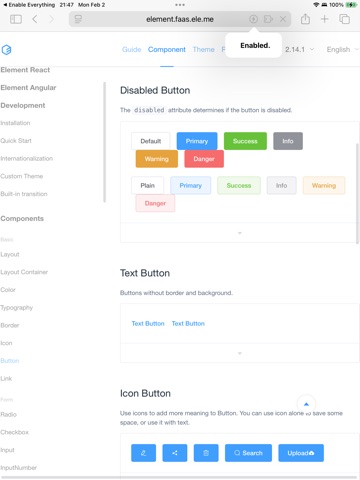Viewport: 360px width, 480px height.
Task: Open the Theme nav tab
Action: [x=203, y=49]
